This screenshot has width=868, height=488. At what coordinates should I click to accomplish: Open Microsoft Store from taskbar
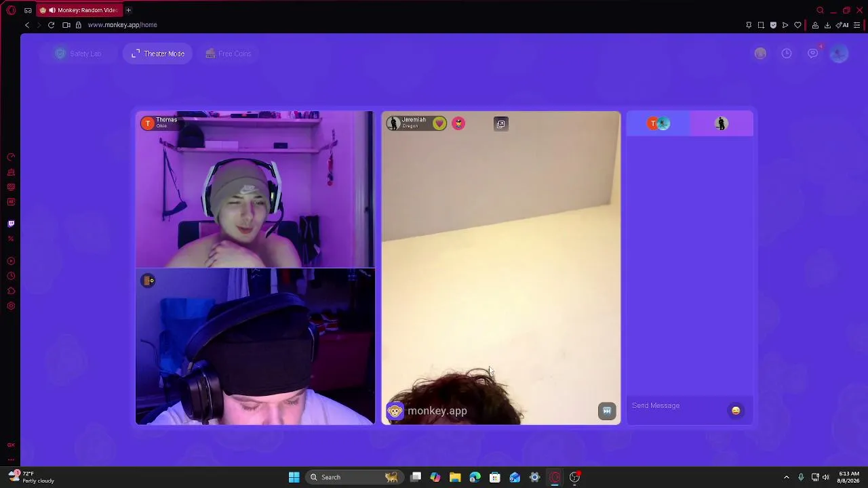[495, 477]
